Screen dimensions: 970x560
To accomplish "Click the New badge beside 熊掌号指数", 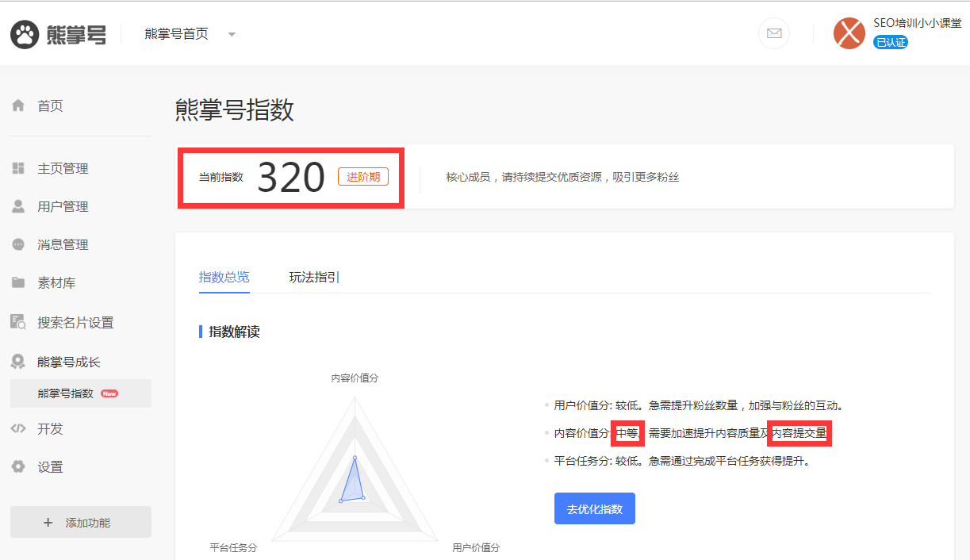I will (109, 393).
